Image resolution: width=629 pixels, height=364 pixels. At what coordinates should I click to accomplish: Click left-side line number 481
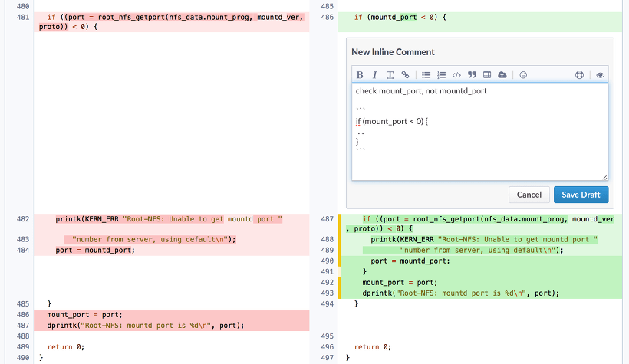click(23, 17)
